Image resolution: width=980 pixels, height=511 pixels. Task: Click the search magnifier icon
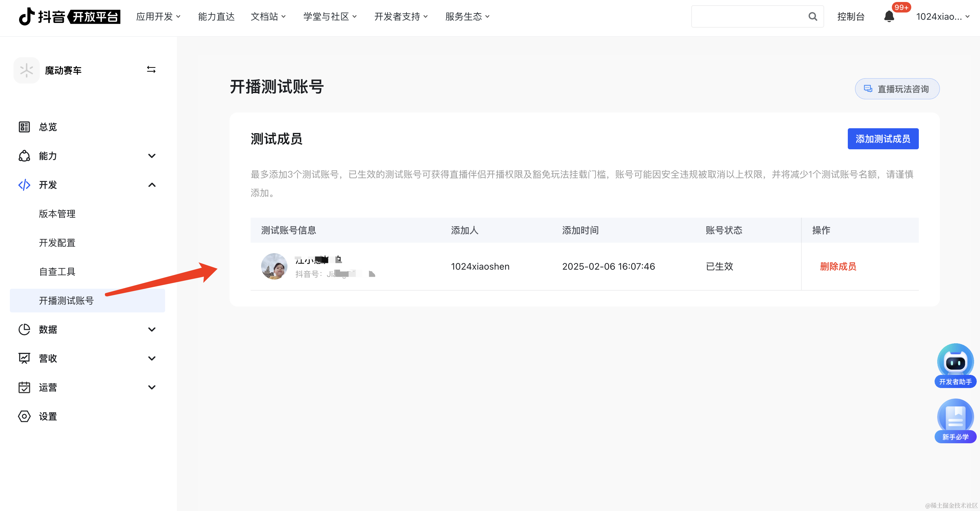point(813,16)
